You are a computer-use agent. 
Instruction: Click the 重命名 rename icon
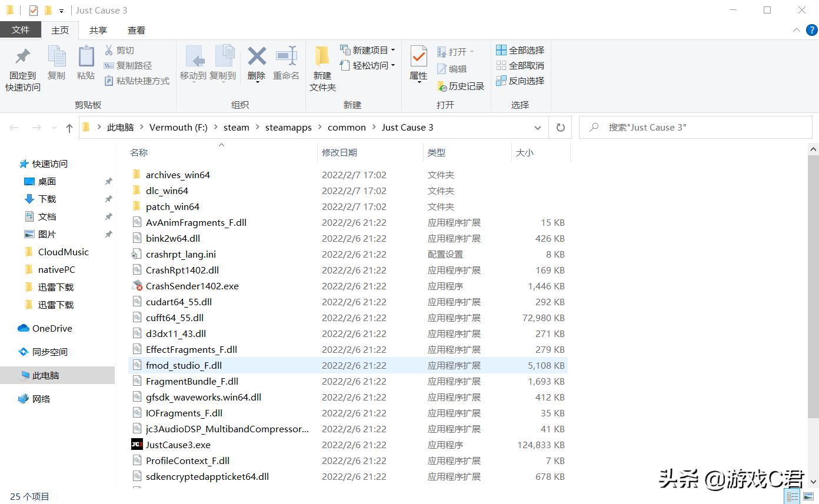click(x=287, y=56)
